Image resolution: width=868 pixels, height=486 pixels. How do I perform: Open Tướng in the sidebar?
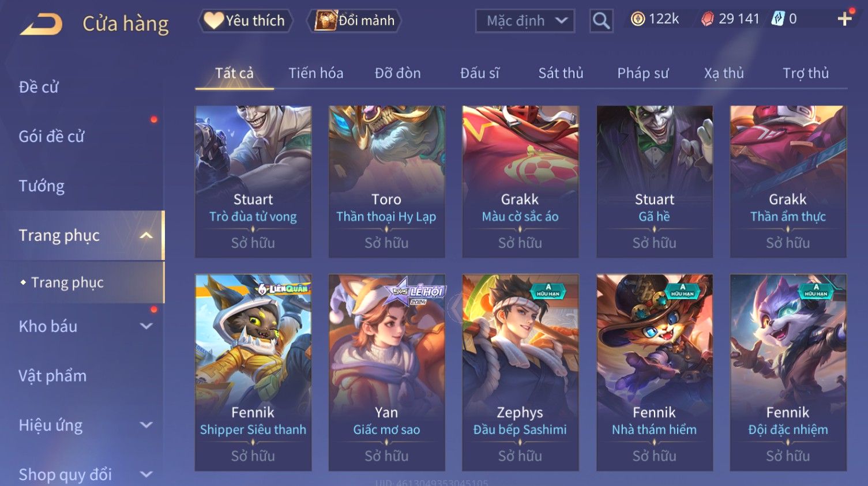[x=42, y=186]
